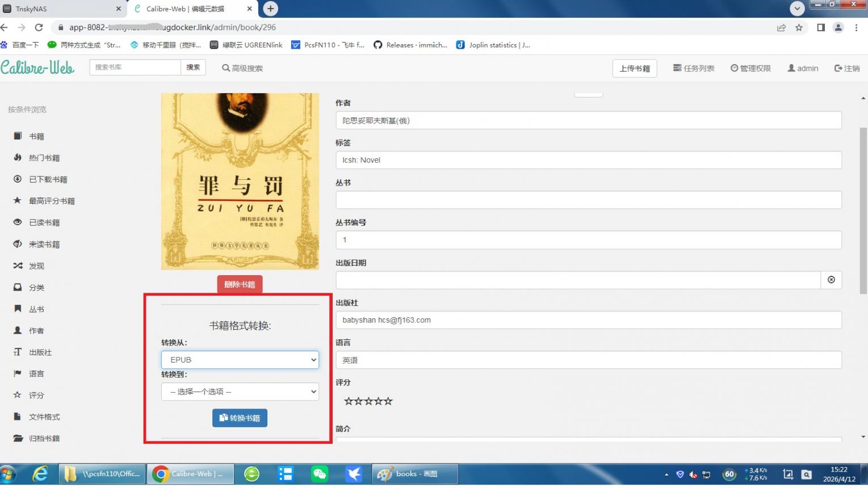Expand the 转换从 EPUB dropdown
868x488 pixels.
[x=240, y=360]
